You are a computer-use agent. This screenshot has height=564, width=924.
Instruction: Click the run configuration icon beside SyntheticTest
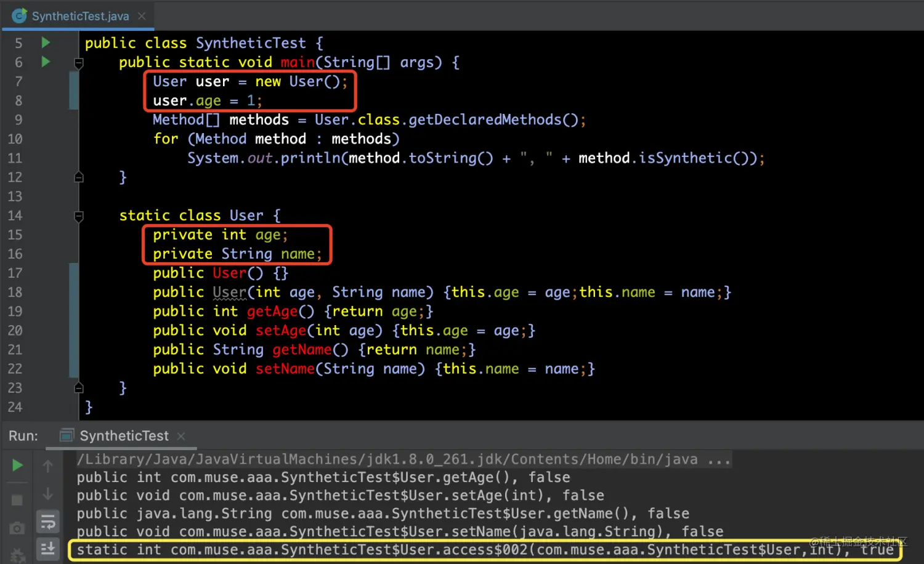point(67,436)
